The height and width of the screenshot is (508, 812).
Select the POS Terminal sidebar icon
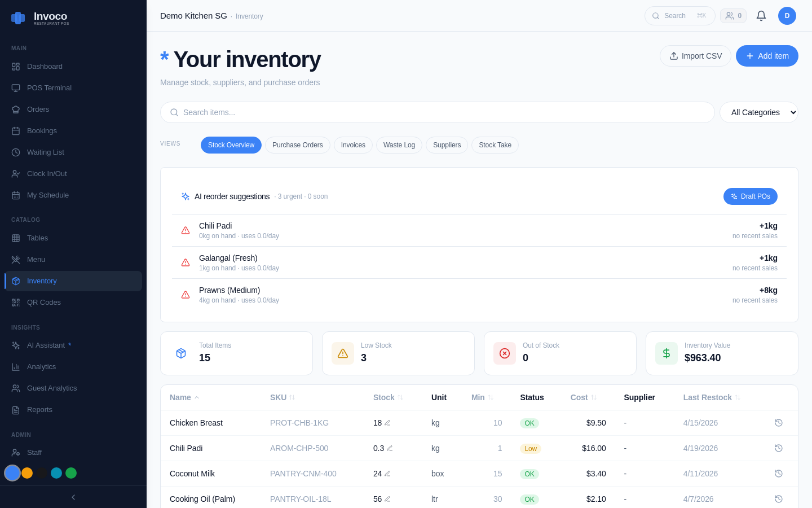(x=15, y=87)
